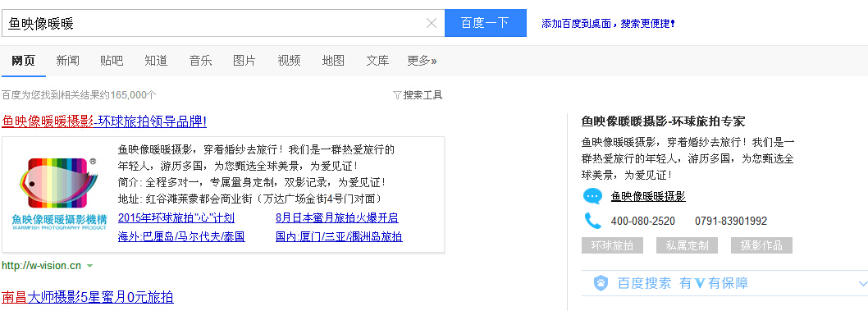The height and width of the screenshot is (311, 868).
Task: Click the 摄影作品 tag button
Action: click(761, 245)
